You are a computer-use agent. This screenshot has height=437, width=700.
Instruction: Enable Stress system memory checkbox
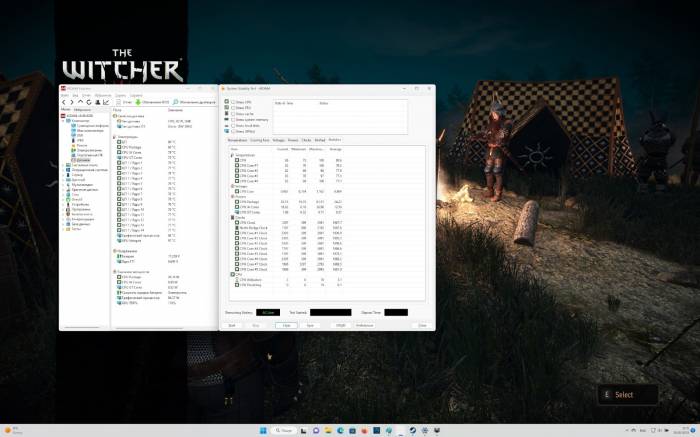233,120
